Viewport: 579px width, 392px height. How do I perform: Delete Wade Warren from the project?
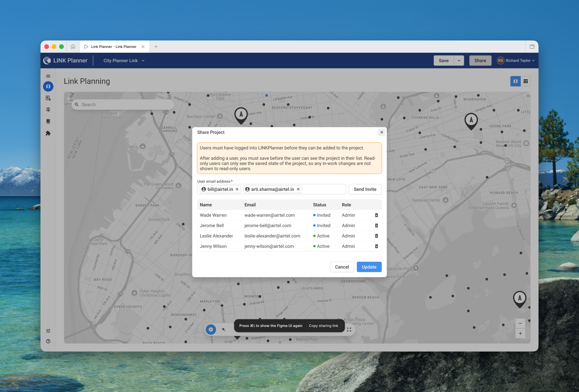click(376, 215)
